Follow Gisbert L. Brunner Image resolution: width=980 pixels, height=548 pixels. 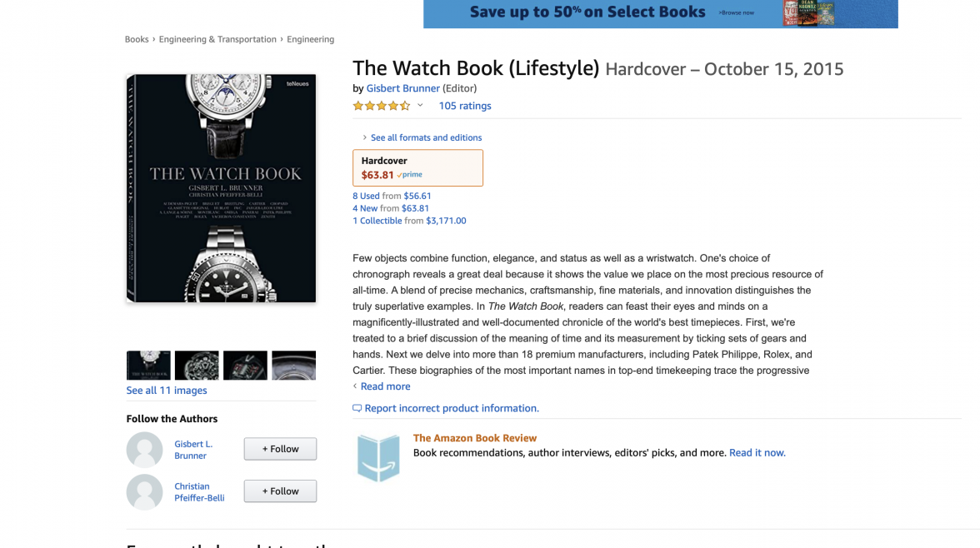coord(280,449)
